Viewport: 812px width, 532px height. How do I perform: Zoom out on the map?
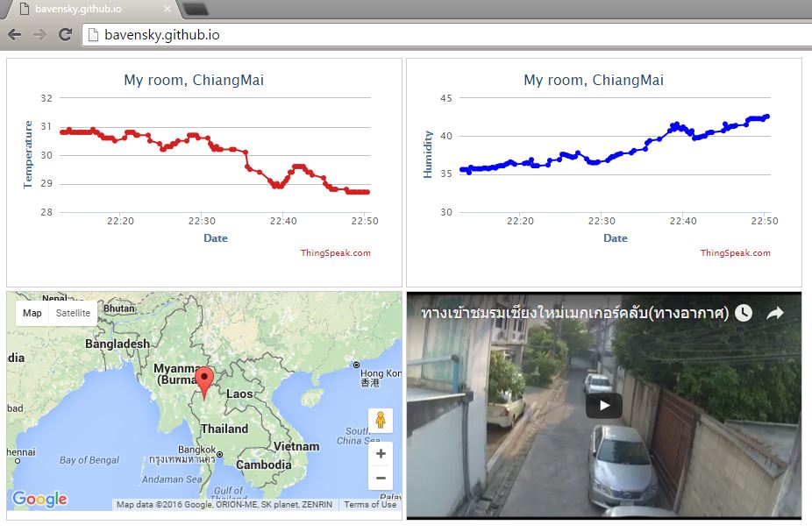381,478
